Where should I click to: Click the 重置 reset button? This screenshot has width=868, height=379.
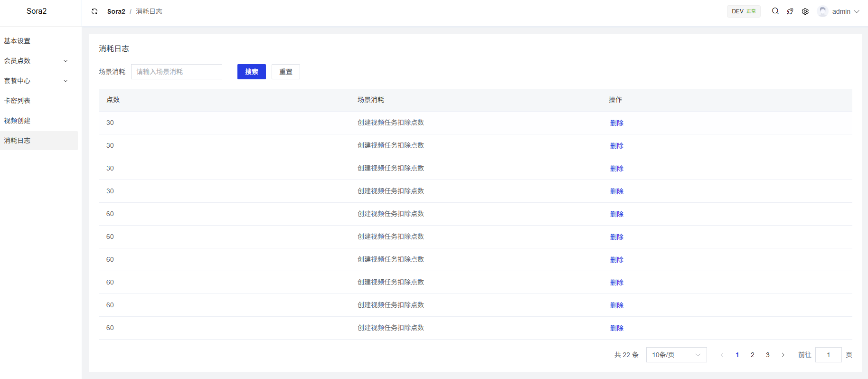tap(285, 72)
